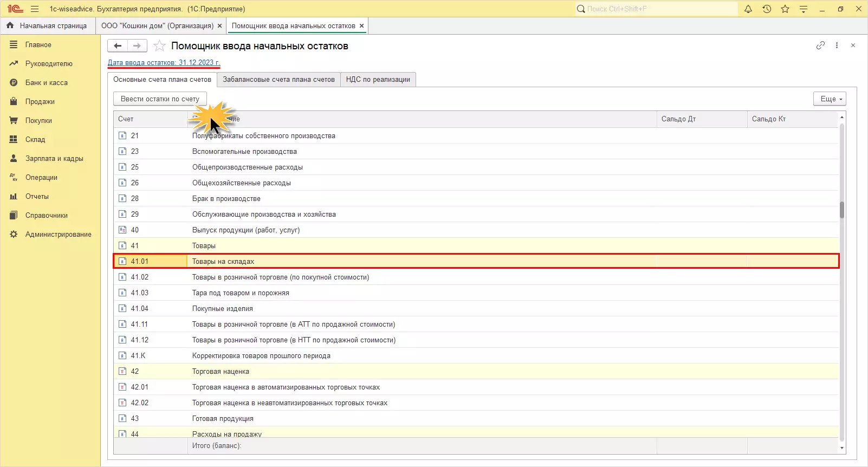Open the service settings menu icon
Screen dimensions: 868x467
coord(804,9)
